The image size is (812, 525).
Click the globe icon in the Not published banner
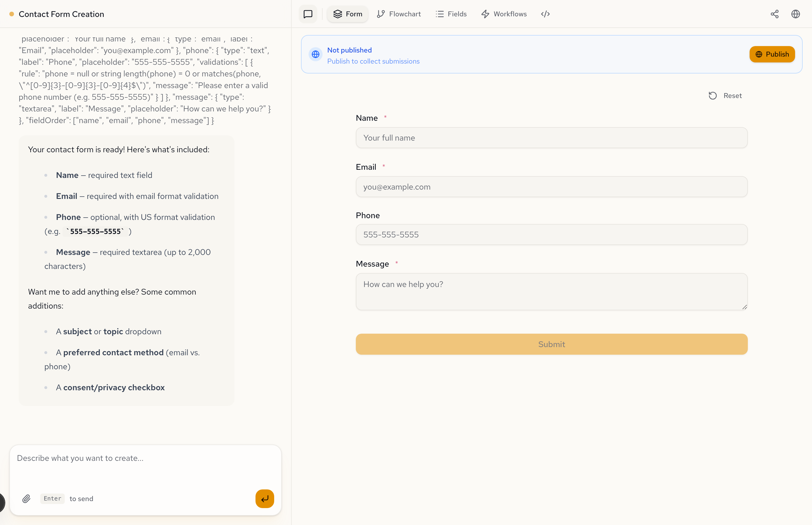click(315, 54)
